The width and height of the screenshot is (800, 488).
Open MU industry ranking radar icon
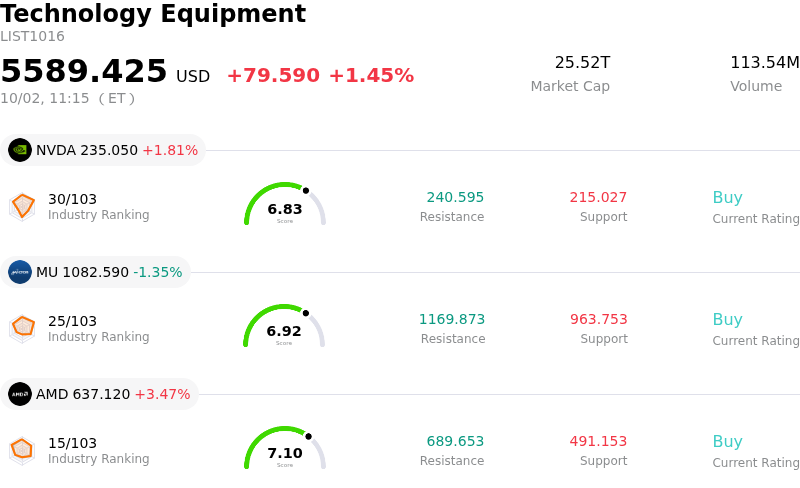[22, 328]
